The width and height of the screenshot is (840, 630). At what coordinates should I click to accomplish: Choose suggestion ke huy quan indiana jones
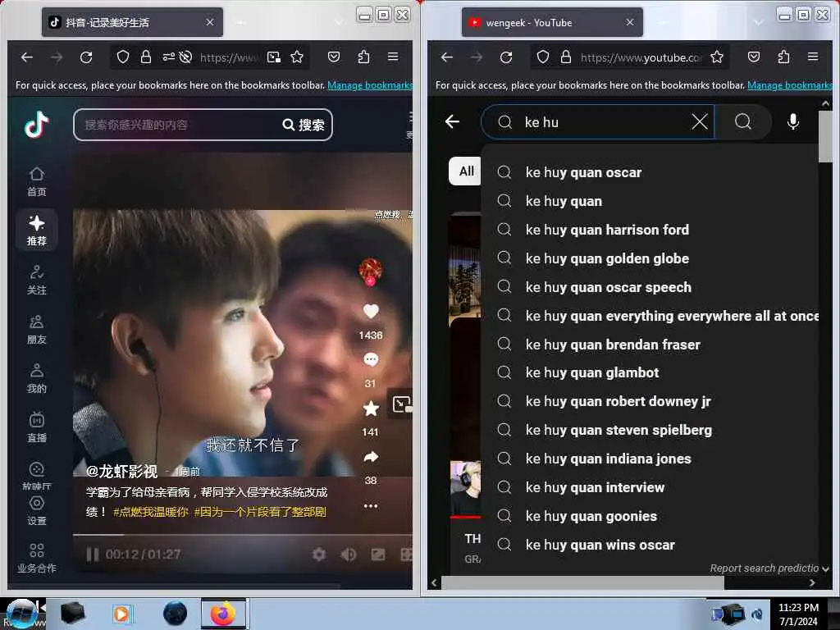coord(650,459)
